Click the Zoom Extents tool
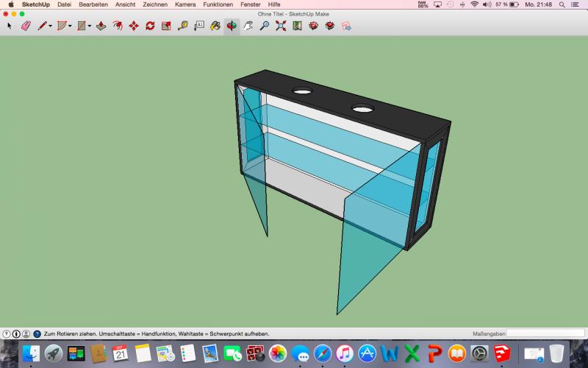Viewport: 588px width, 368px height. [x=281, y=26]
